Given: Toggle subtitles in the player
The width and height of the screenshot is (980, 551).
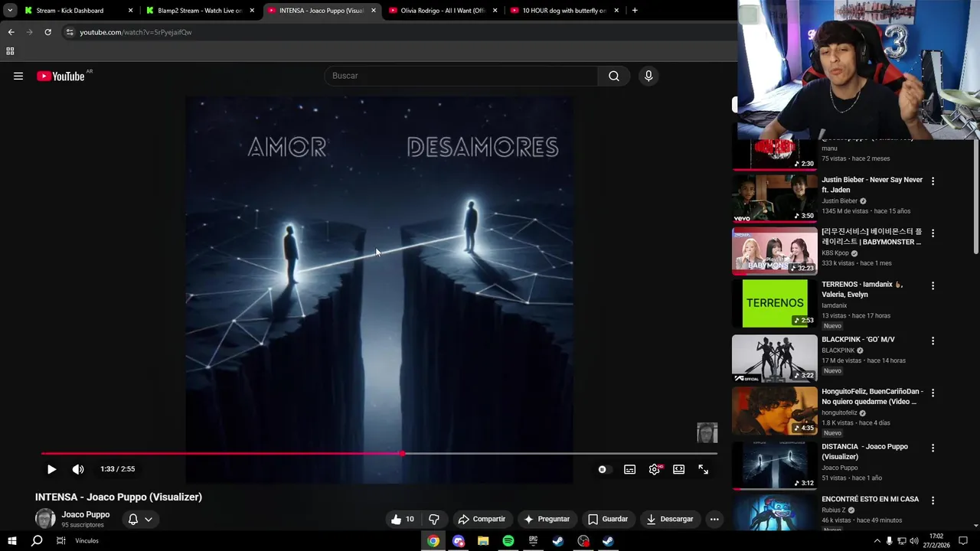Looking at the screenshot, I should pos(629,469).
